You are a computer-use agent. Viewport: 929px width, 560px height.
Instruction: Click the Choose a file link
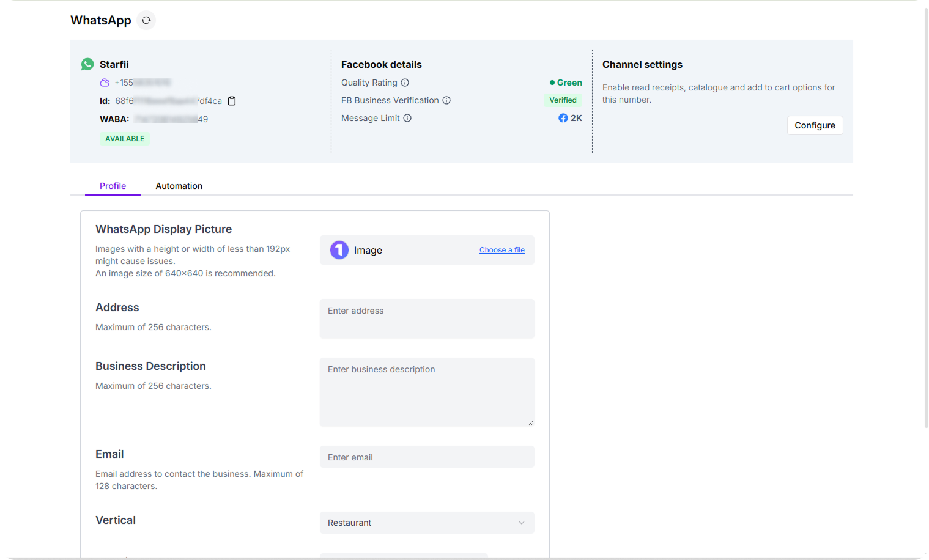[x=502, y=250]
